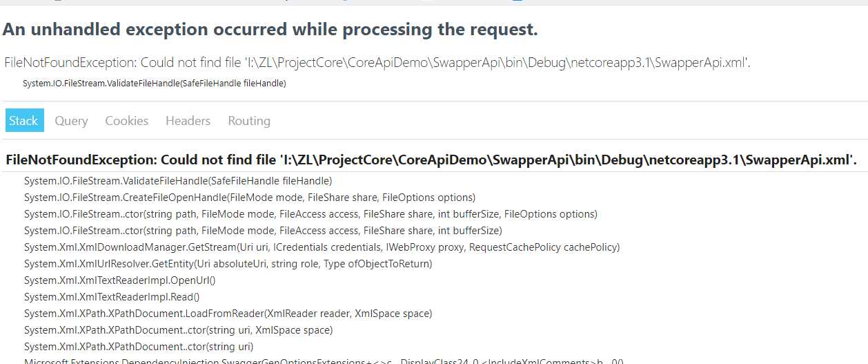Switch to the Query tab

click(71, 120)
